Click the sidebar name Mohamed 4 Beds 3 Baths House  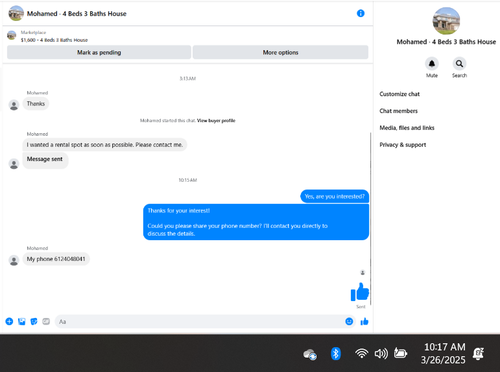[446, 42]
